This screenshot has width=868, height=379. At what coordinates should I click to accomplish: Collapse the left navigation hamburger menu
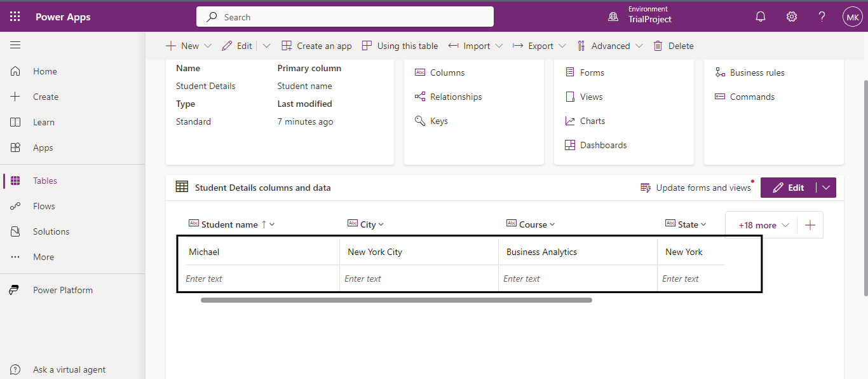click(15, 45)
